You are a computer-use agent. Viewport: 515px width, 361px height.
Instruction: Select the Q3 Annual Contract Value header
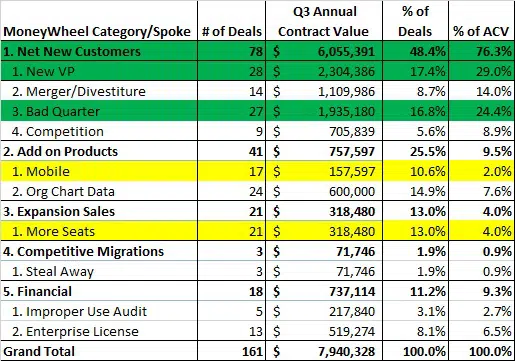point(324,21)
